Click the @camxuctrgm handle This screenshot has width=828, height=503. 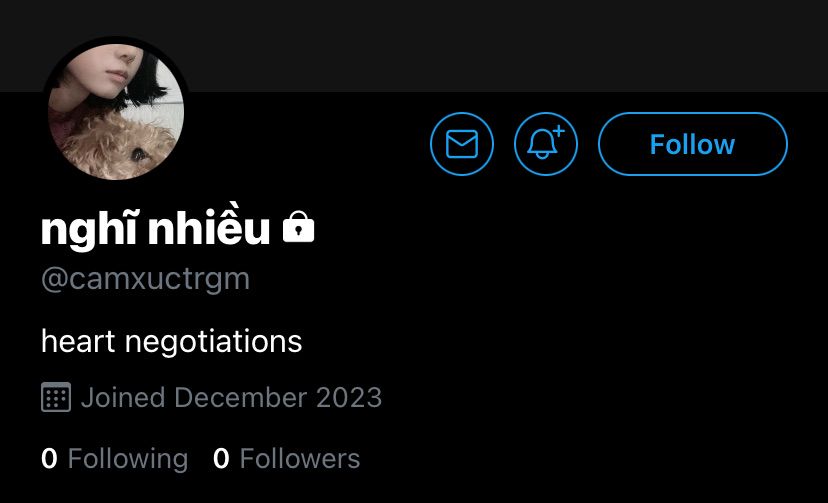[145, 279]
